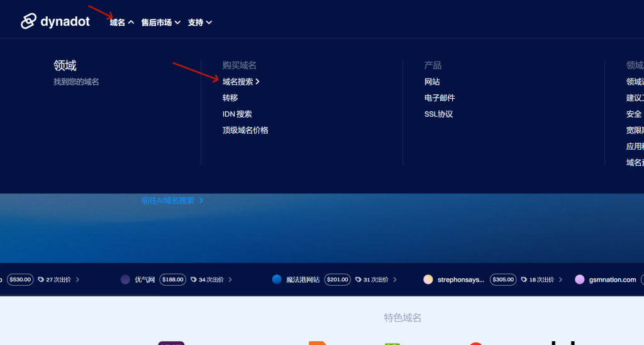Click the 魔法港网站 blue avatar
This screenshot has height=345, width=644.
click(277, 280)
